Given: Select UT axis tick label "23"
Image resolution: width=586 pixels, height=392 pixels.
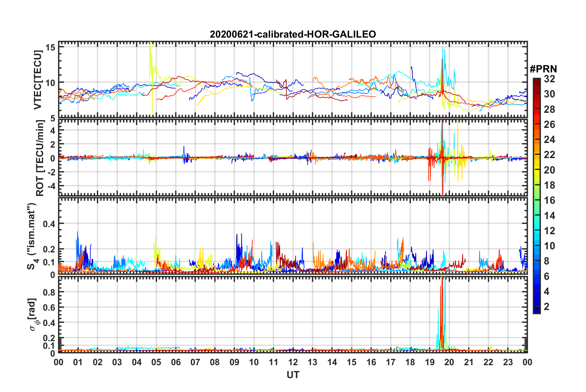Looking at the screenshot, I should click(508, 362).
